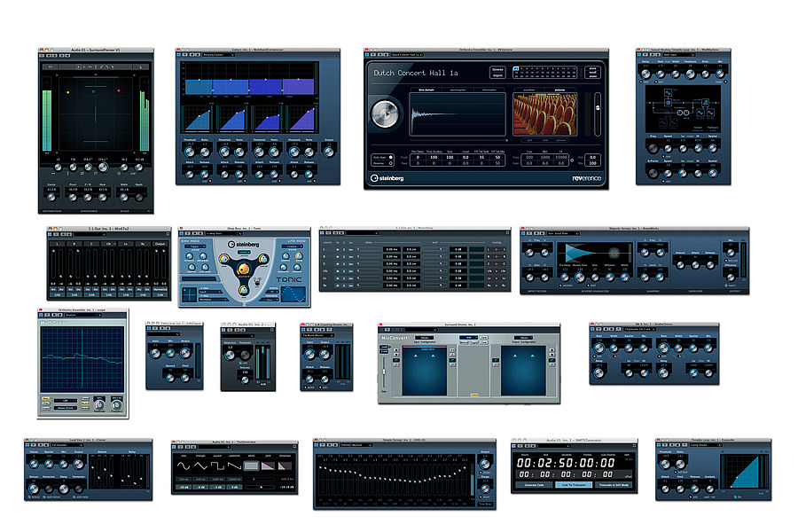Choose the pink noise icon in TestGenerator
Viewport: 798px width, 532px height.
268,465
